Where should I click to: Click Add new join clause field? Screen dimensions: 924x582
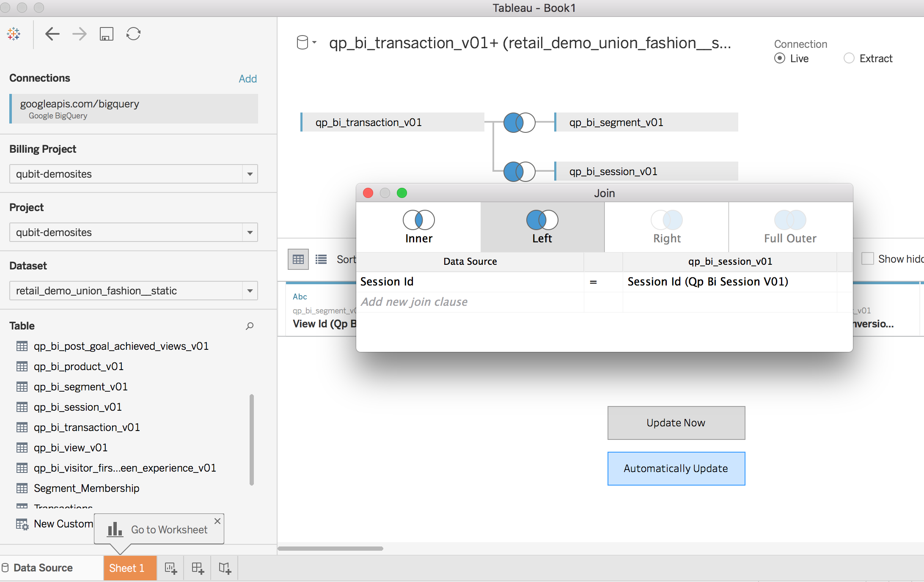pos(470,302)
